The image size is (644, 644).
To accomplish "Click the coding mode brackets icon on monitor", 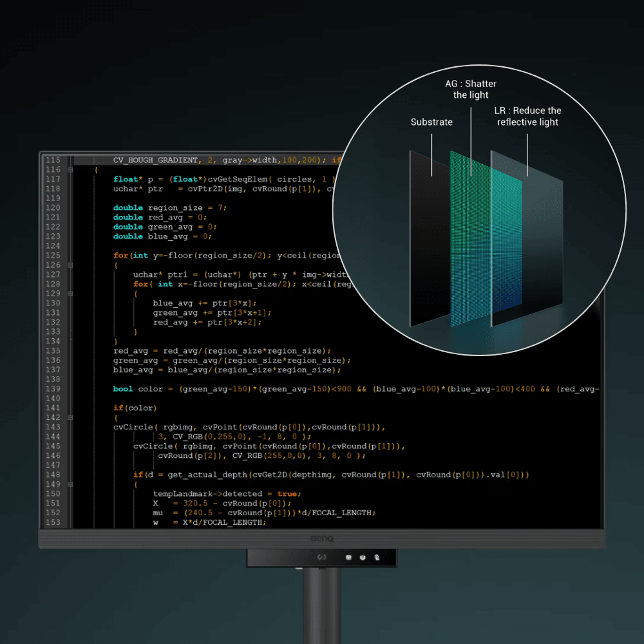I will click(x=321, y=557).
